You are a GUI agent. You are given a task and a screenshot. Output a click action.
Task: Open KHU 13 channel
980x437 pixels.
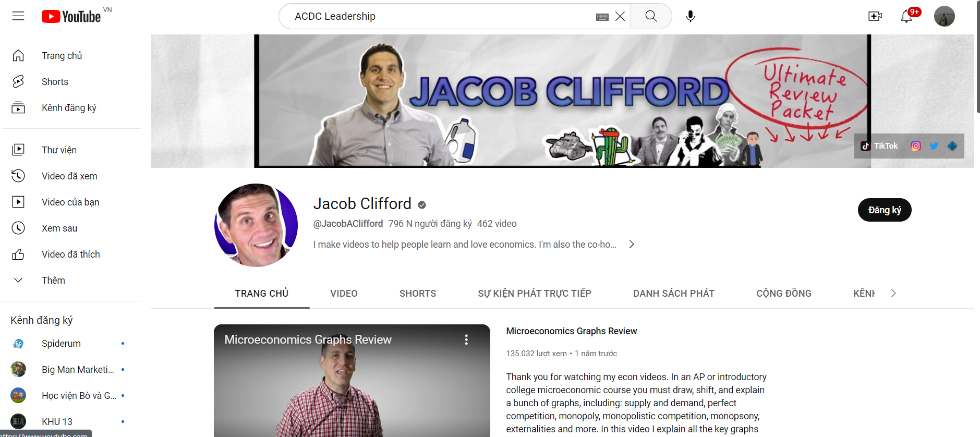[71, 421]
